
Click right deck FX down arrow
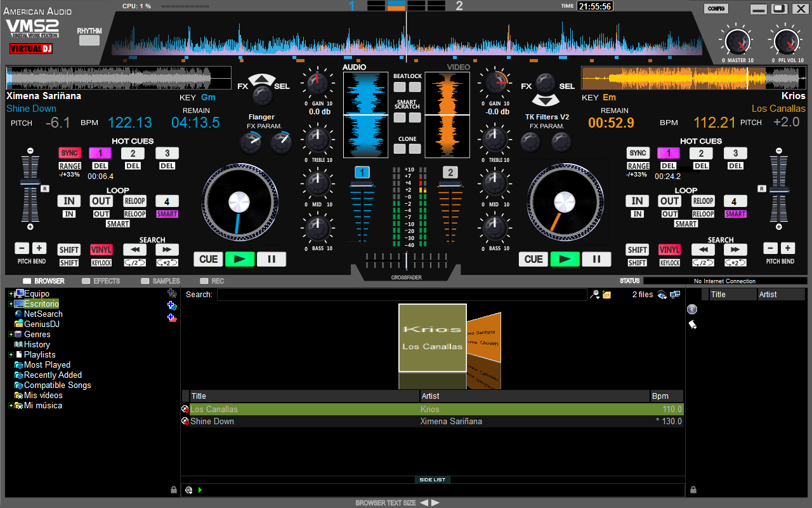[545, 100]
